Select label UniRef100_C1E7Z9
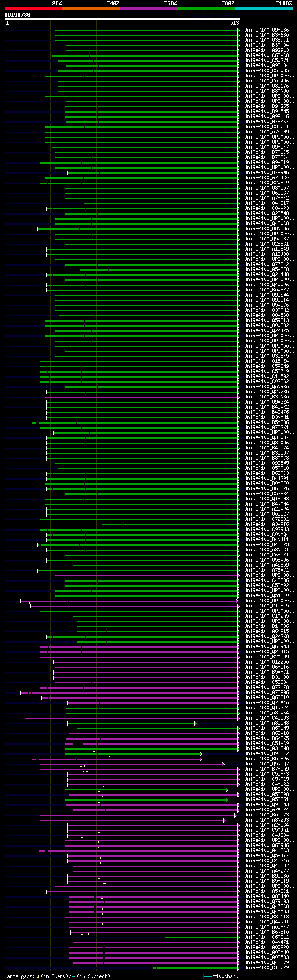Screen dimensions: 297x980 pos(266,967)
